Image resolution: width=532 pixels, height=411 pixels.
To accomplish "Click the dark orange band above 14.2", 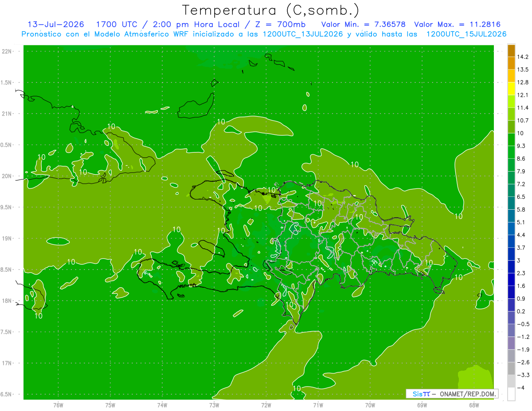I will pyautogui.click(x=511, y=51).
